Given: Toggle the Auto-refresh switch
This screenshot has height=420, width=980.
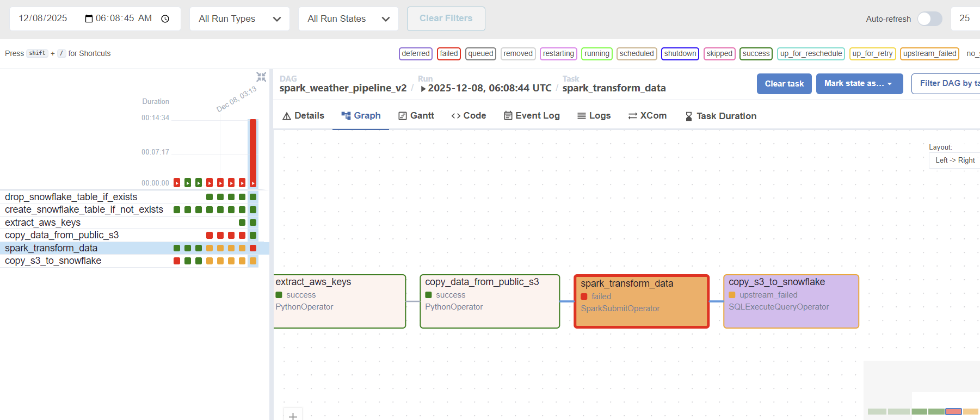Looking at the screenshot, I should click(x=929, y=18).
